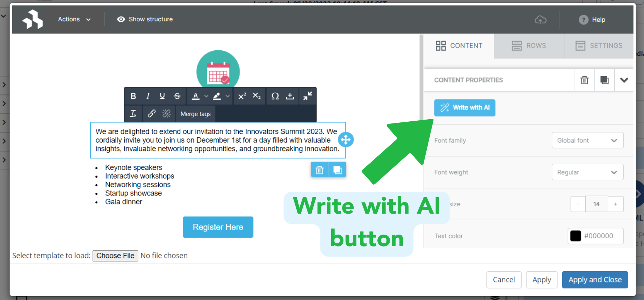Open the Font family dropdown

(587, 140)
